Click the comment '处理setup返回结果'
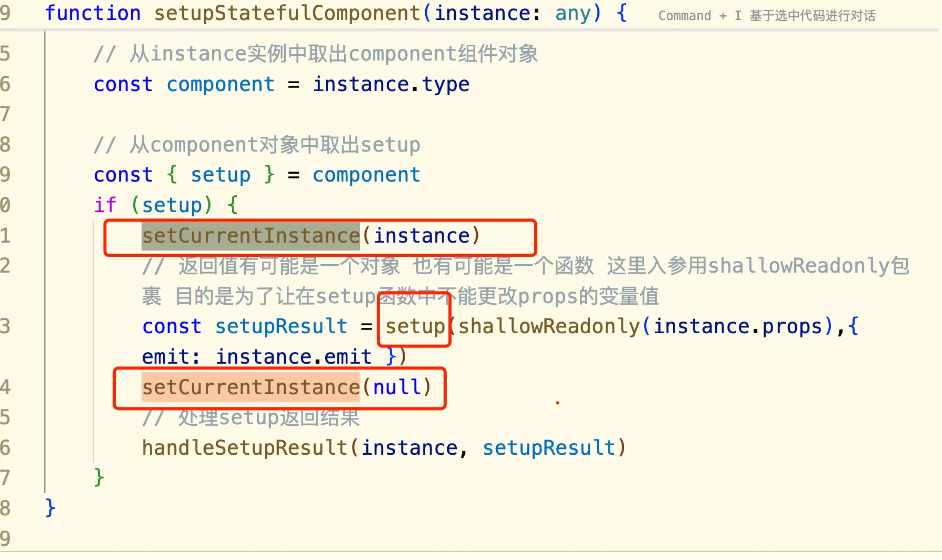 pos(251,418)
